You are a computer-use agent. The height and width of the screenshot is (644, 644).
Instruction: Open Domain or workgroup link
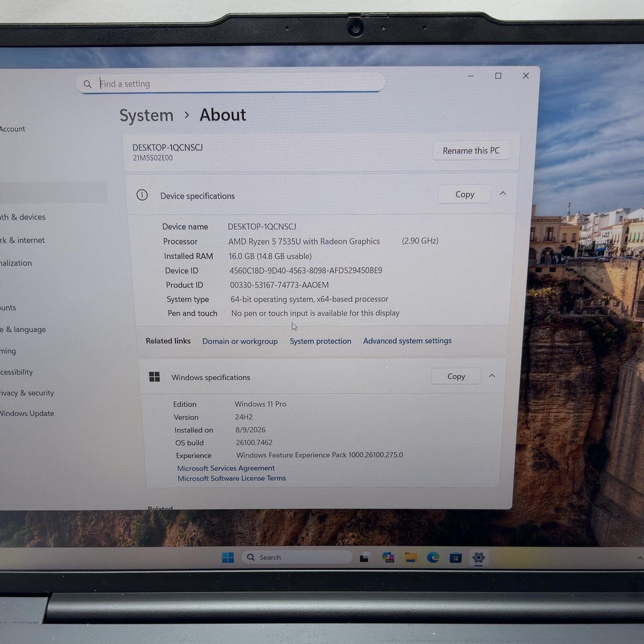click(x=240, y=341)
